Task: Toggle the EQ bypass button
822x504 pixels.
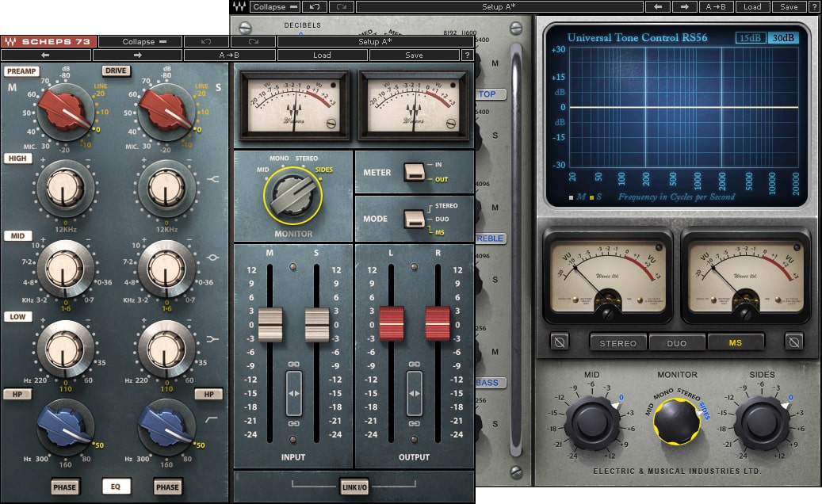Action: (x=116, y=487)
